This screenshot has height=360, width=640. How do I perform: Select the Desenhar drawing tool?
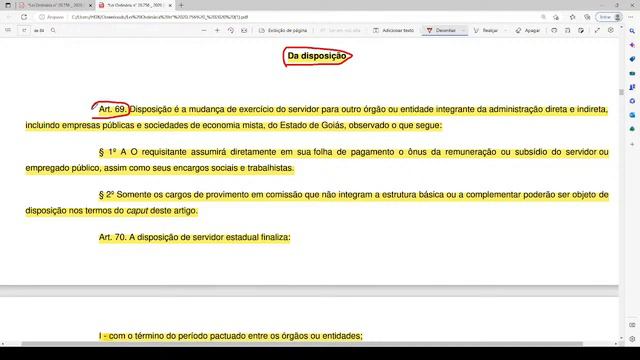pyautogui.click(x=441, y=30)
